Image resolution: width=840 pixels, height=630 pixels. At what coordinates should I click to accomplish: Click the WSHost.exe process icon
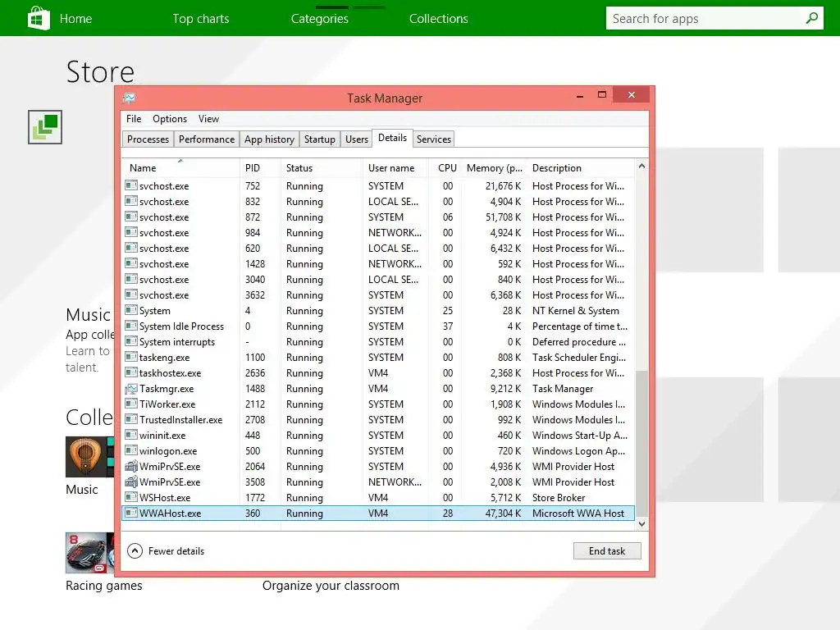pos(130,497)
